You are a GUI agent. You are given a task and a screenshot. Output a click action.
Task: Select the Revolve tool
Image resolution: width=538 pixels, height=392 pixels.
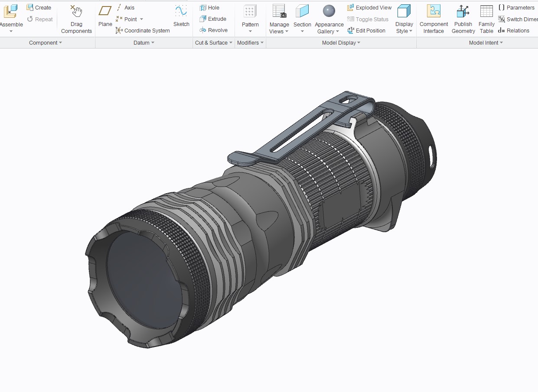(x=213, y=30)
